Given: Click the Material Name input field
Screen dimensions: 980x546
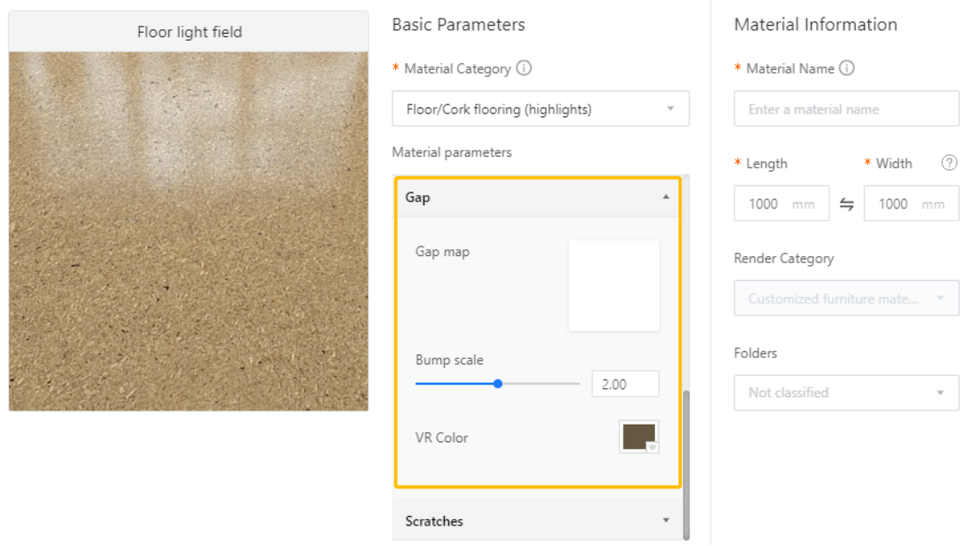Looking at the screenshot, I should click(846, 109).
